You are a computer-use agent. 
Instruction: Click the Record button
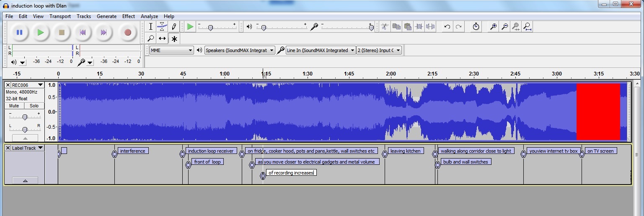(128, 32)
